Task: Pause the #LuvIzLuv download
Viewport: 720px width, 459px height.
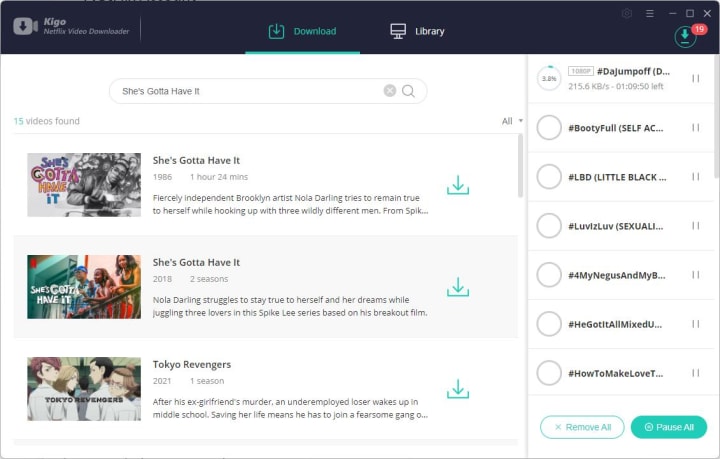Action: click(x=696, y=226)
